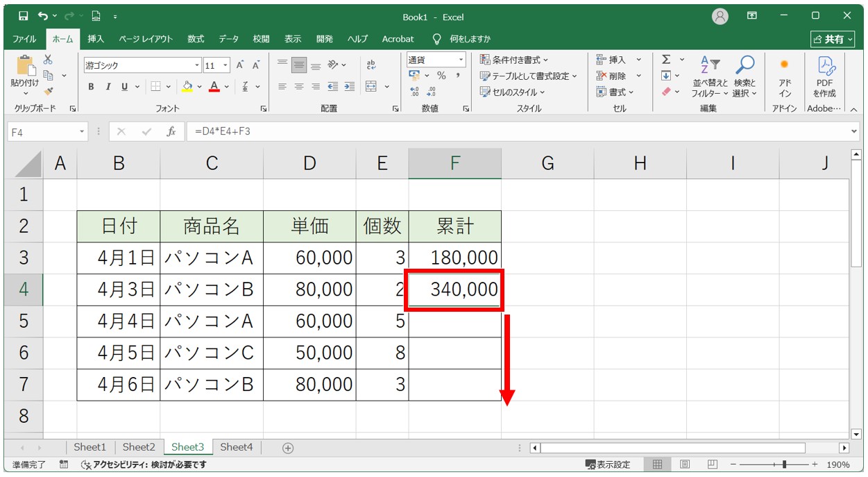Toggle align text left
The image size is (868, 477).
[x=282, y=87]
